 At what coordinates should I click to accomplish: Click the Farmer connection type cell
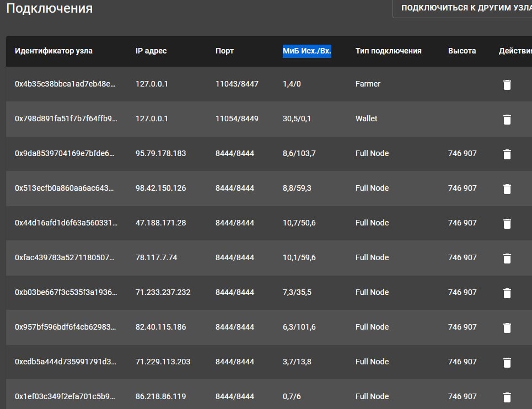pos(368,84)
